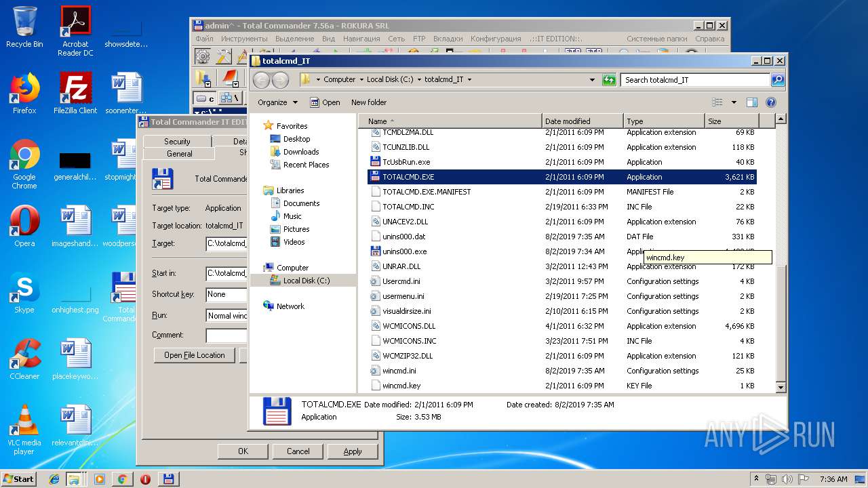Click Apply in properties dialog

[353, 451]
